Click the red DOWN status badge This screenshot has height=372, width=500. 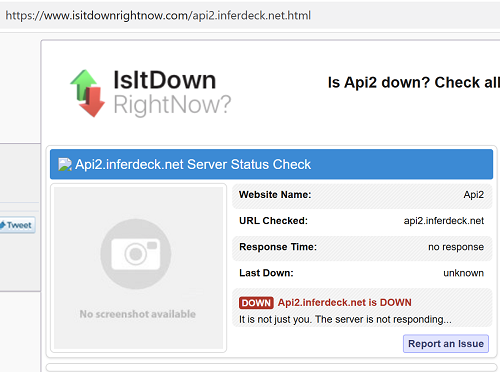pos(256,303)
